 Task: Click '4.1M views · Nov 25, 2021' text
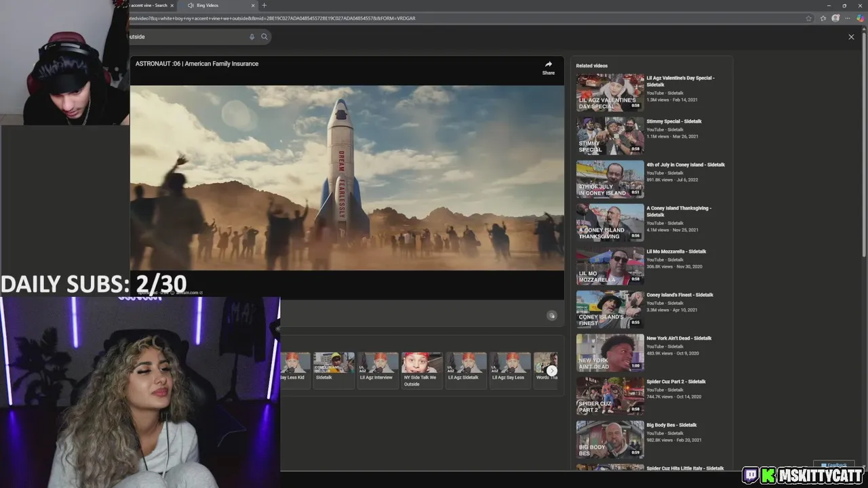point(672,230)
